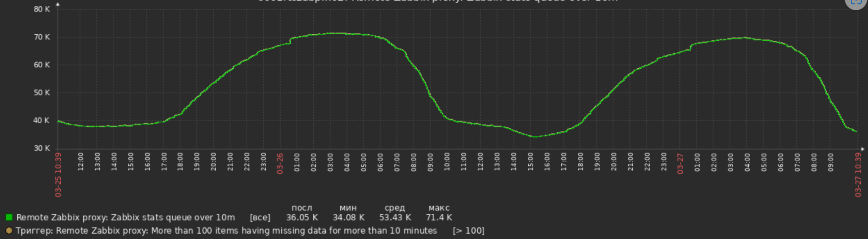This screenshot has height=239, width=868.
Task: Click the '40 K' y-axis label
Action: pos(42,121)
